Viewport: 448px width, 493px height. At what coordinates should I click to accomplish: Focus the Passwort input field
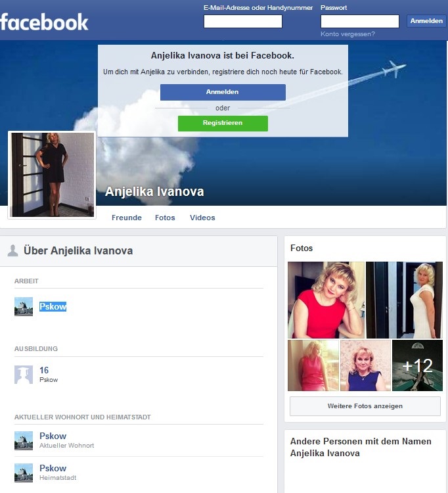coord(360,22)
